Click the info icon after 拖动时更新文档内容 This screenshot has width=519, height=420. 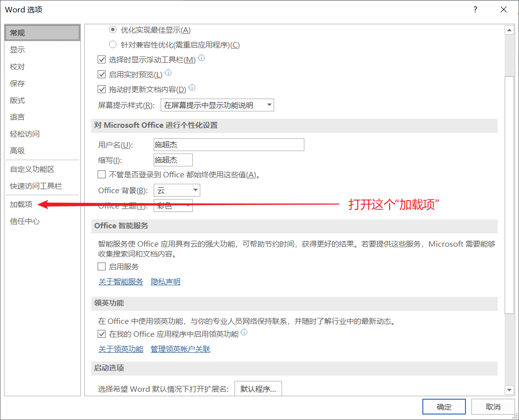click(192, 88)
